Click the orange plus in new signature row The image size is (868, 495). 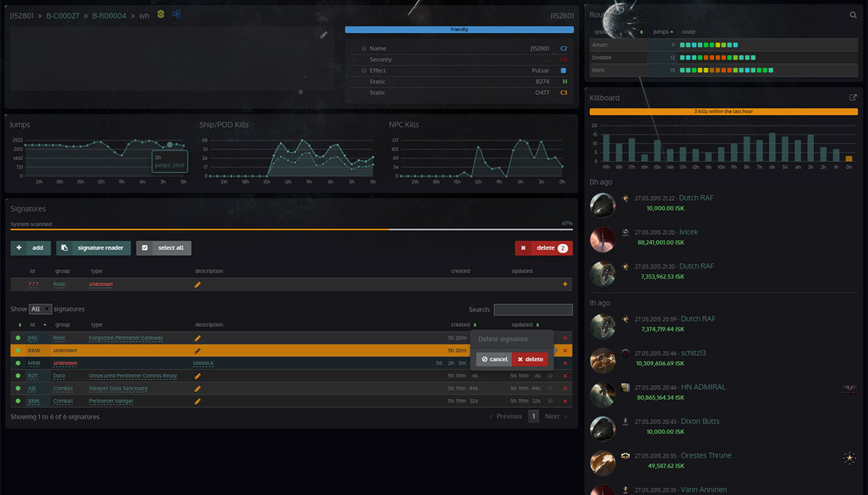click(x=565, y=284)
